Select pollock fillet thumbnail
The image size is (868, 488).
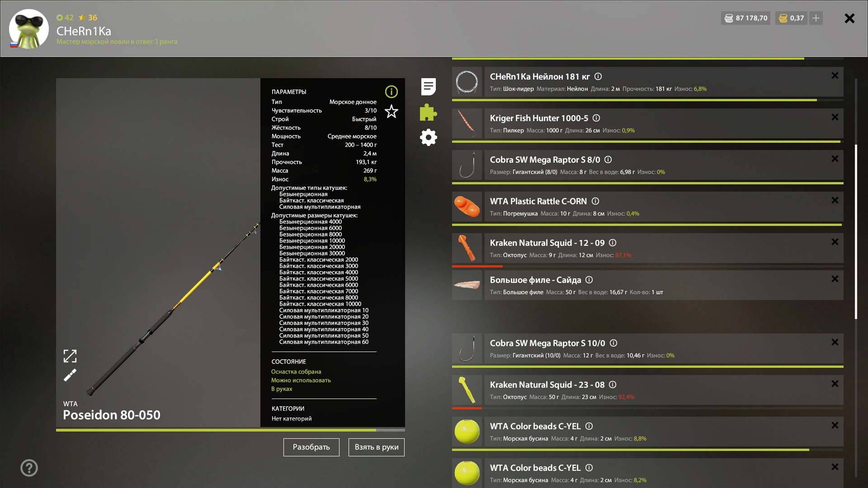pyautogui.click(x=467, y=285)
